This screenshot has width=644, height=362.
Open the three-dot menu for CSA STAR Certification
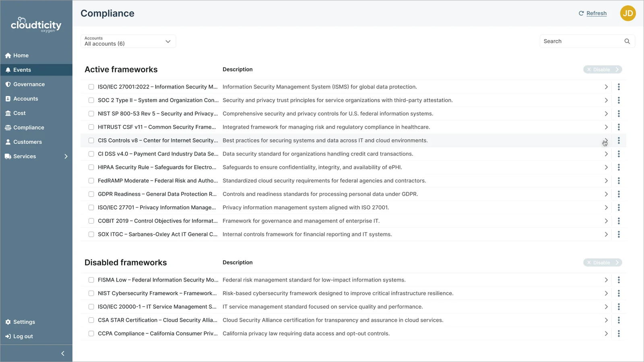tap(619, 320)
